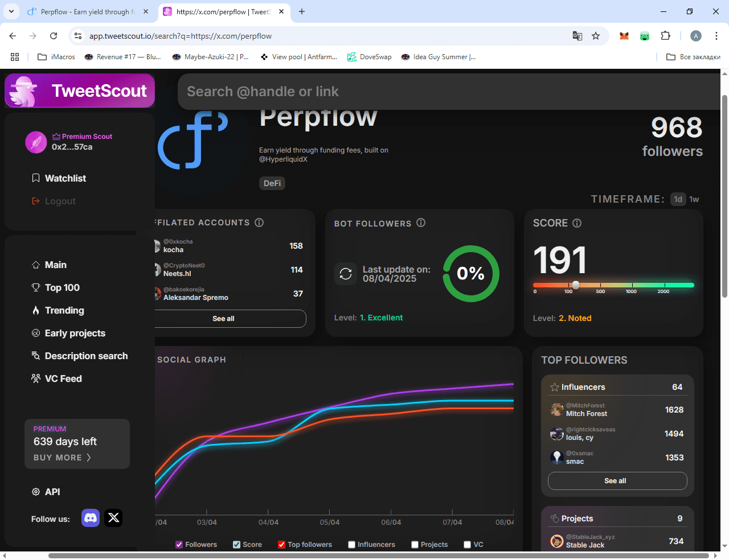Toggle the Score checkbox
This screenshot has width=729, height=560.
coord(237,545)
